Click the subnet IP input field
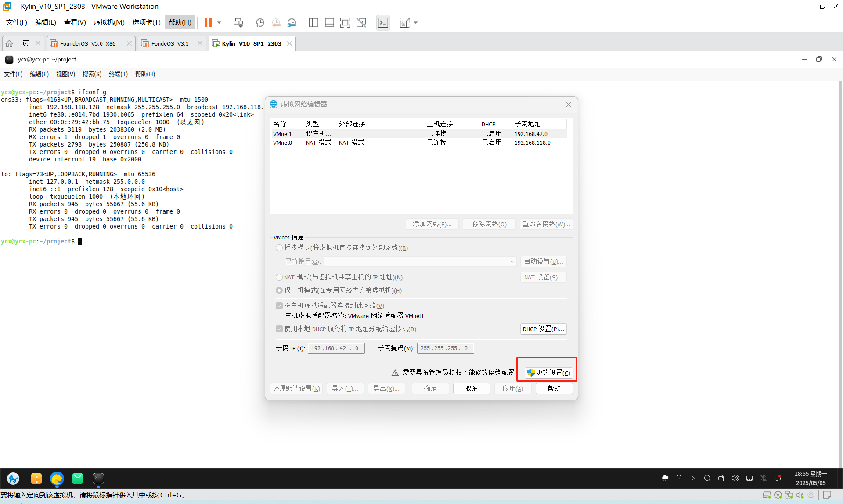Screen dimensions: 843x504 (x=336, y=348)
